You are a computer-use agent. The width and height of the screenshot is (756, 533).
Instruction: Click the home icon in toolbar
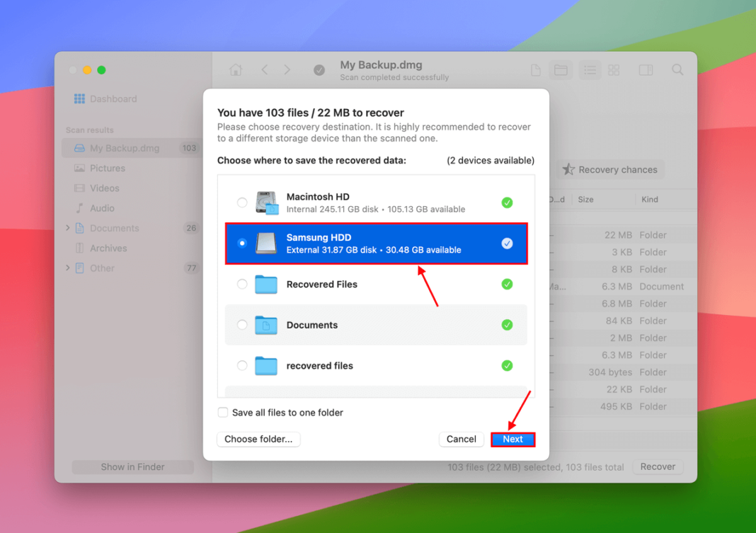[x=235, y=69]
